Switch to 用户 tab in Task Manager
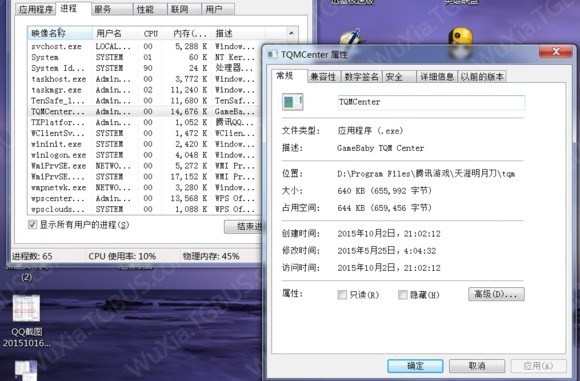Image resolution: width=580 pixels, height=381 pixels. tap(218, 9)
